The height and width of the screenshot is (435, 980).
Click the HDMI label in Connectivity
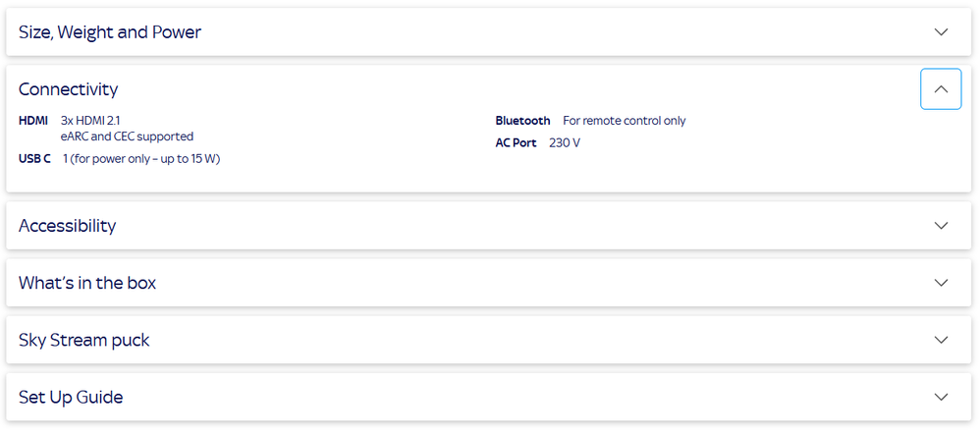click(x=33, y=121)
